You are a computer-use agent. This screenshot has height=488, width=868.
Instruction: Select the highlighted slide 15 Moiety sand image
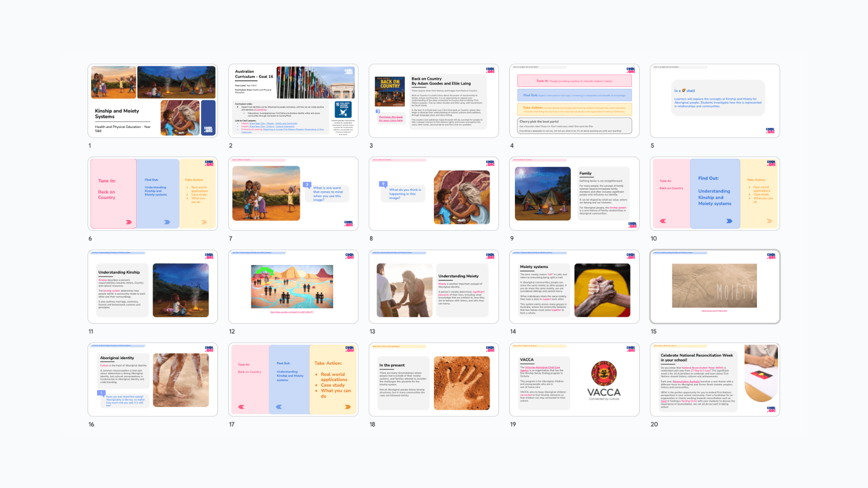click(x=714, y=287)
